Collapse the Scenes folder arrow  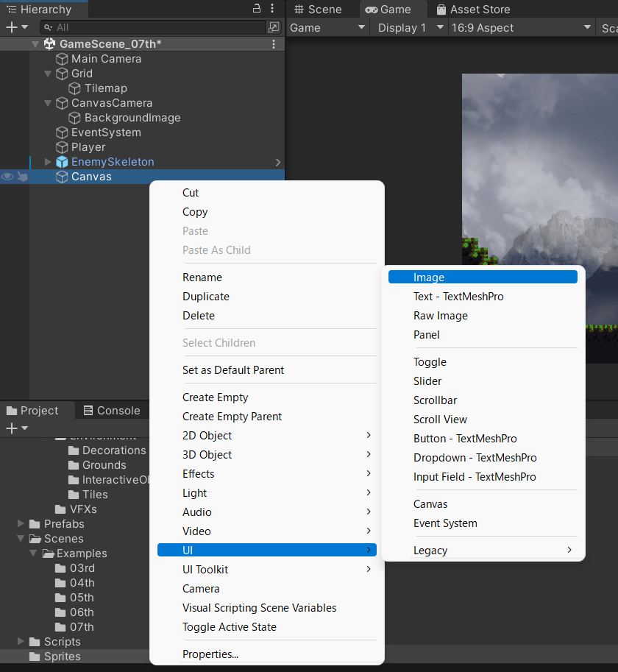tap(21, 538)
